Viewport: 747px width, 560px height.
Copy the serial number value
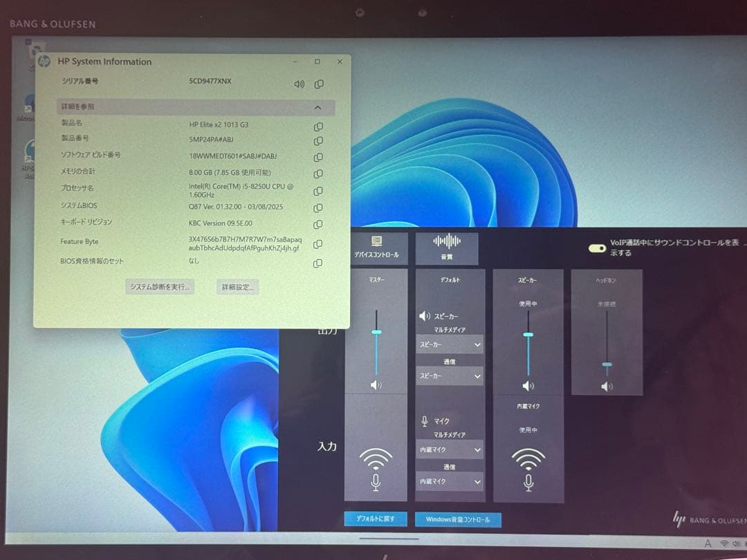319,84
